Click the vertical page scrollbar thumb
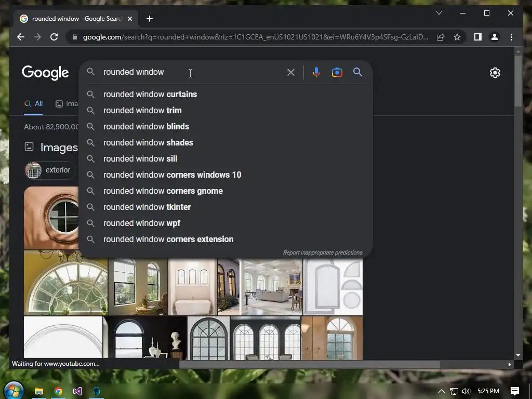This screenshot has height=399, width=532. pyautogui.click(x=518, y=81)
